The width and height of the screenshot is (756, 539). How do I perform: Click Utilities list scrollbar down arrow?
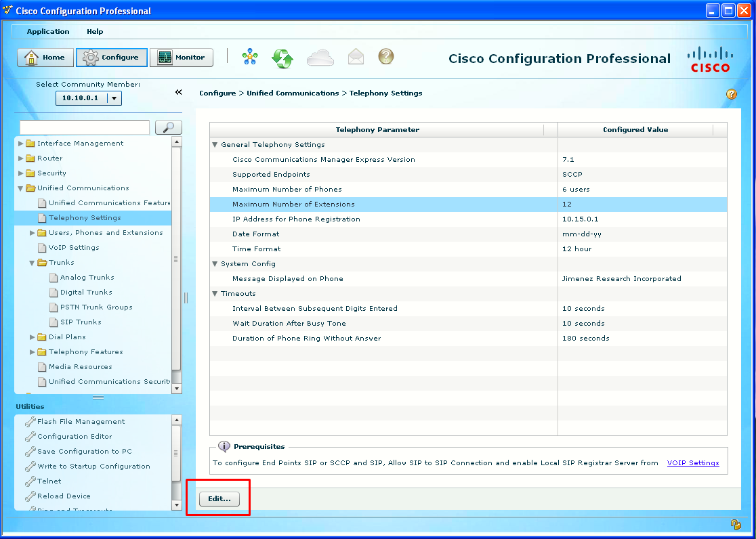click(176, 505)
